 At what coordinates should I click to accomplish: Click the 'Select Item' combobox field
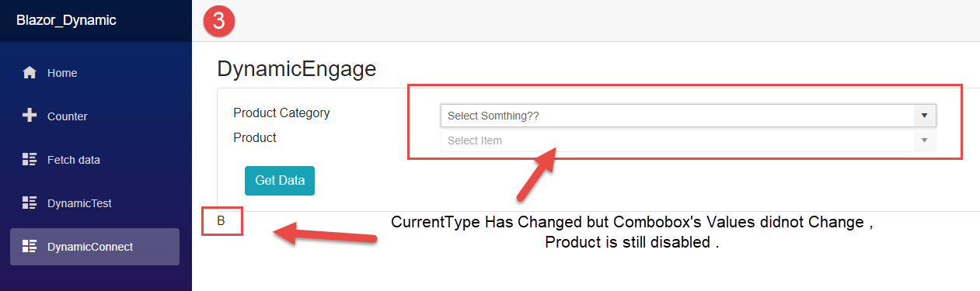point(689,140)
